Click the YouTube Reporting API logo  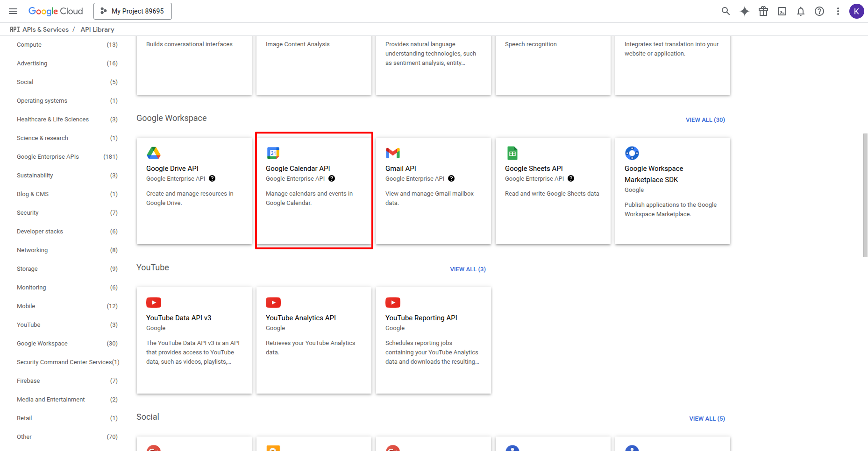point(393,303)
